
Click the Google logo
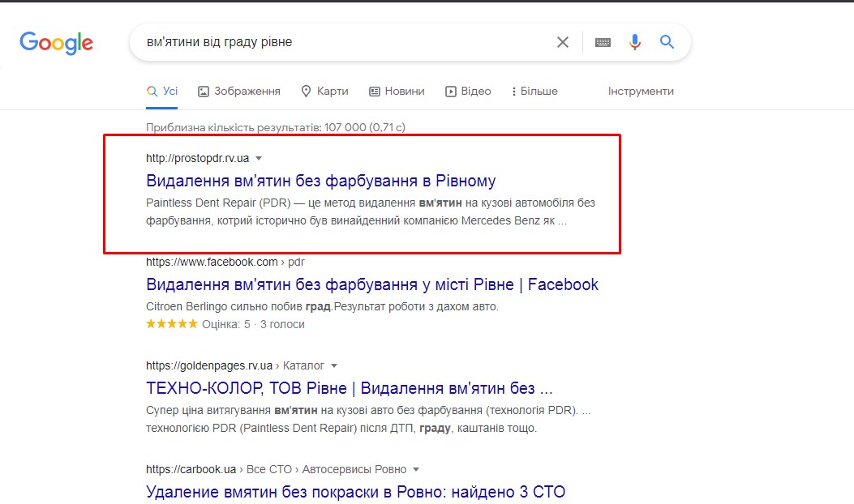pyautogui.click(x=56, y=43)
